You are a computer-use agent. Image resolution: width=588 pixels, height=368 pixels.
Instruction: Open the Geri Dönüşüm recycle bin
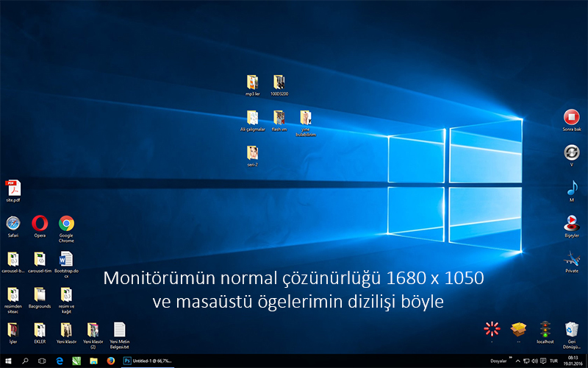coord(572,335)
